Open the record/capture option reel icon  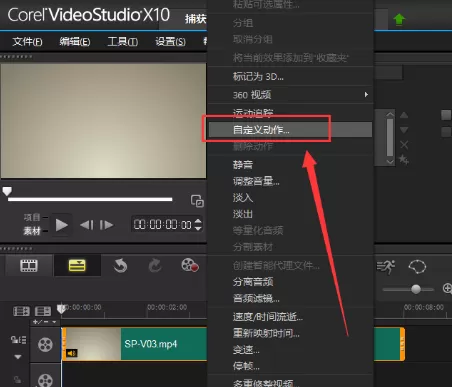coord(190,265)
